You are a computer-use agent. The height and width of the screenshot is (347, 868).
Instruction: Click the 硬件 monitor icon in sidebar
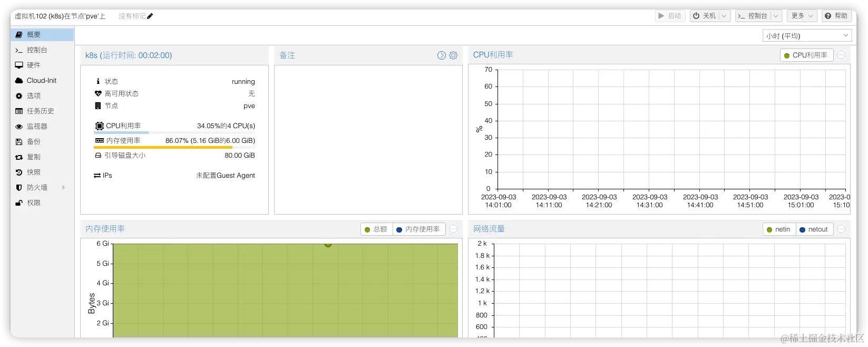pos(19,65)
